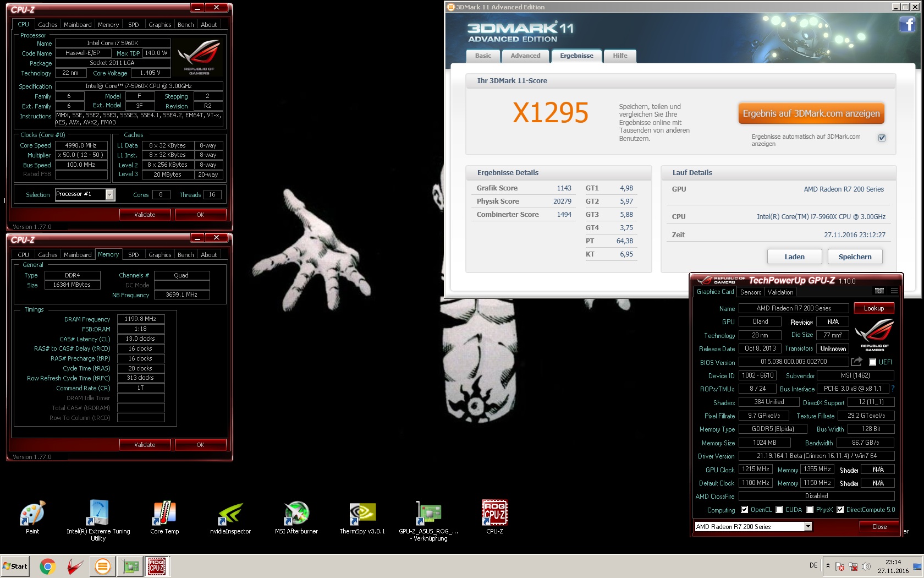924x578 pixels.
Task: Click the taskbar clock showing 23:14
Action: 893,566
